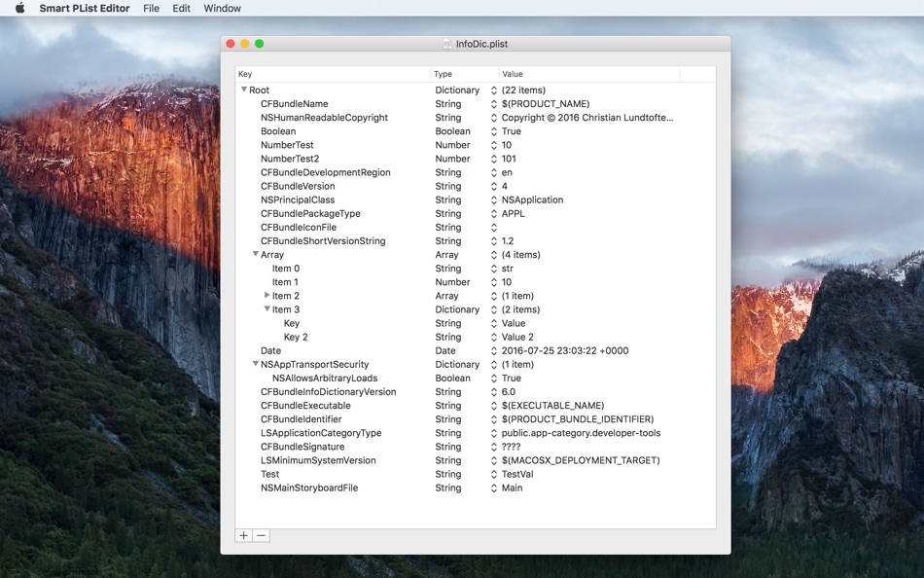Viewport: 924px width, 578px height.
Task: Collapse the Root disclosure triangle
Action: point(244,90)
